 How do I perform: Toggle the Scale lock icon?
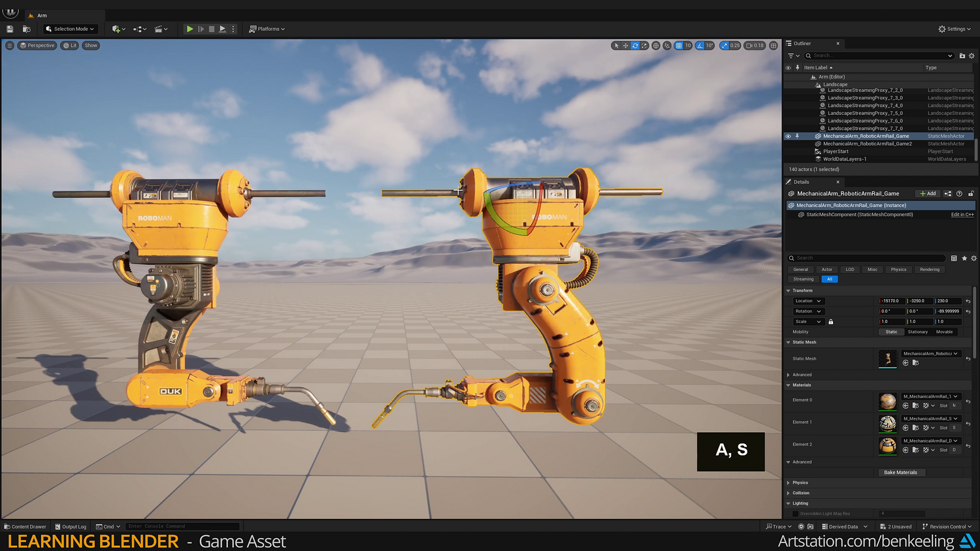click(831, 322)
